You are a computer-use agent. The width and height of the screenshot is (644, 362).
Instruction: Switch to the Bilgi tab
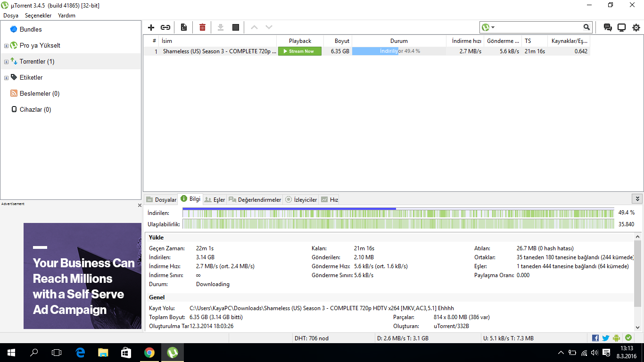tap(190, 199)
